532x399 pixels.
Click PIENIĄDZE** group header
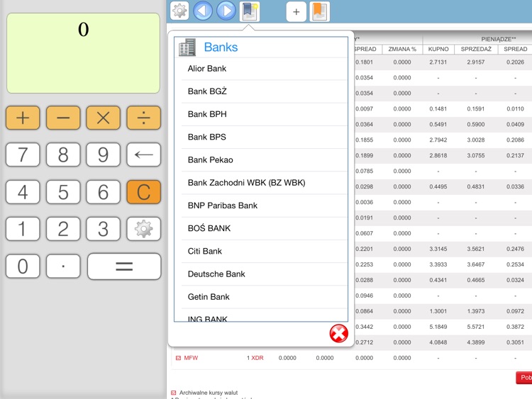point(499,39)
